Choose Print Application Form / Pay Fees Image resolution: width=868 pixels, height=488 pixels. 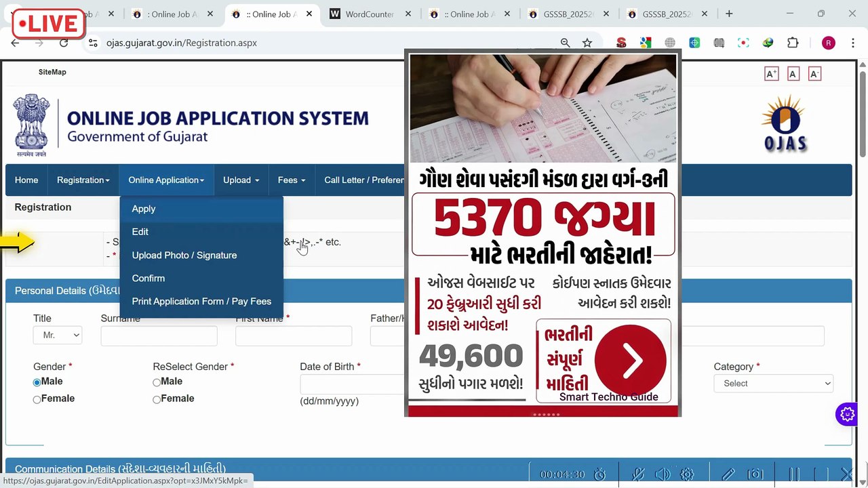coord(201,302)
